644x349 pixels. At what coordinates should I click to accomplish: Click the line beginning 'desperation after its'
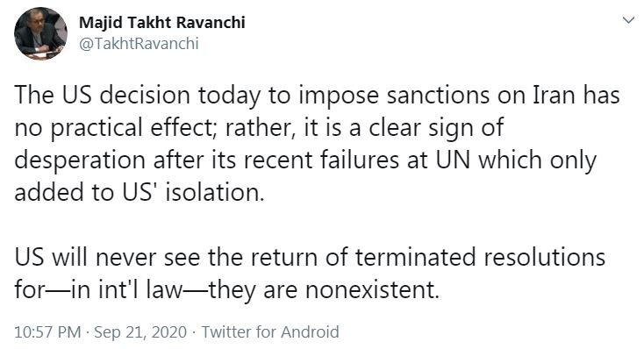point(305,160)
